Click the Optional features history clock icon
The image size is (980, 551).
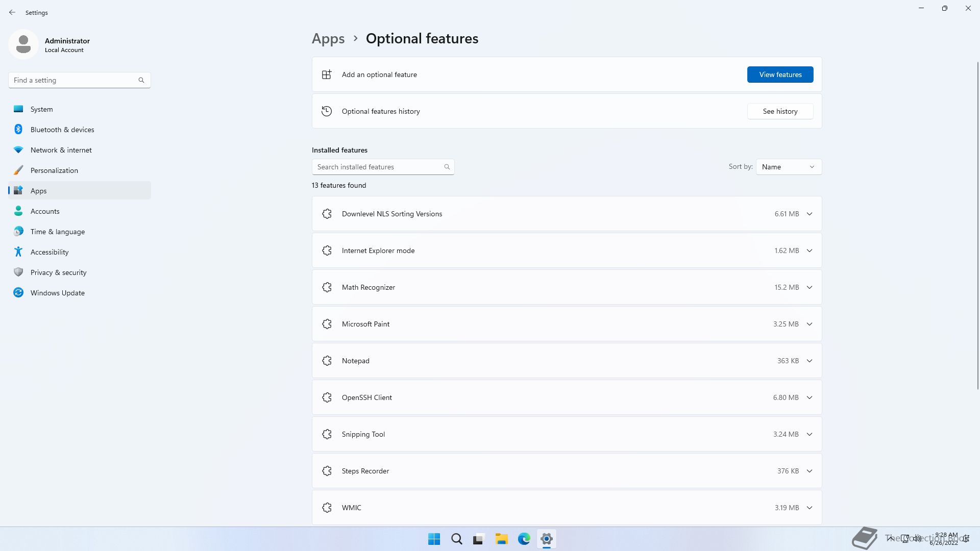coord(327,111)
